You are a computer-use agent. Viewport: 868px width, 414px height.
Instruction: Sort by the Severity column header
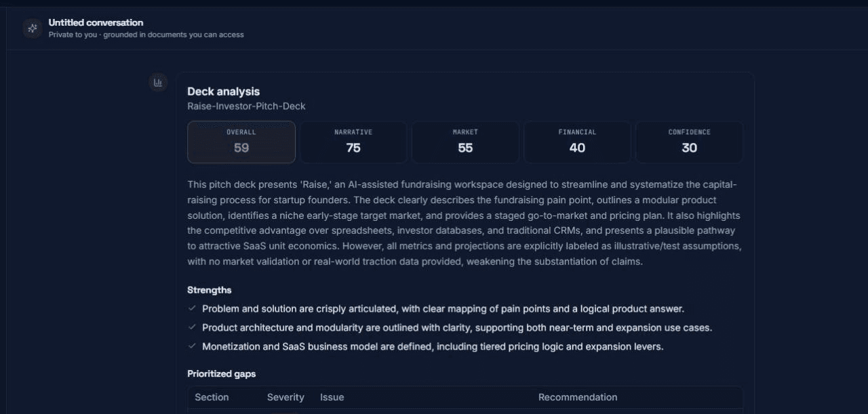(x=285, y=397)
